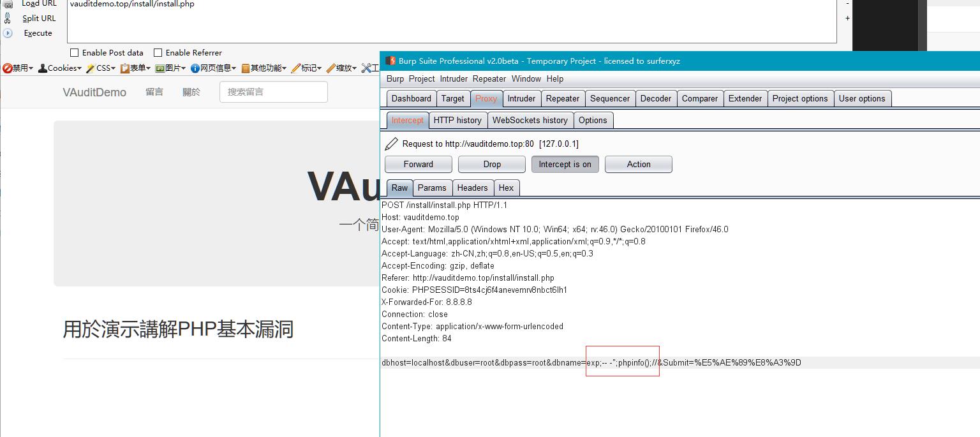Click the Split URL scissors icon
The width and height of the screenshot is (980, 437).
(x=8, y=19)
